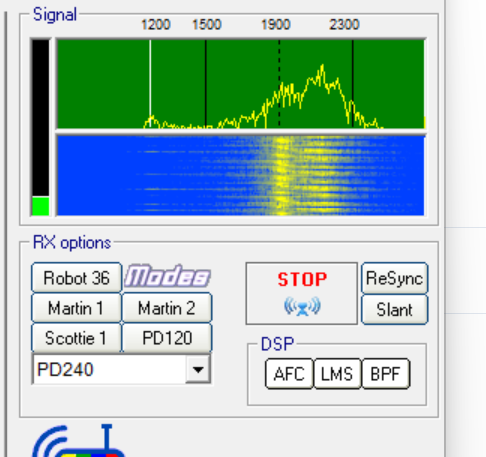Select Scottie 1 mode
Screen dimensions: 486x457
[76, 338]
